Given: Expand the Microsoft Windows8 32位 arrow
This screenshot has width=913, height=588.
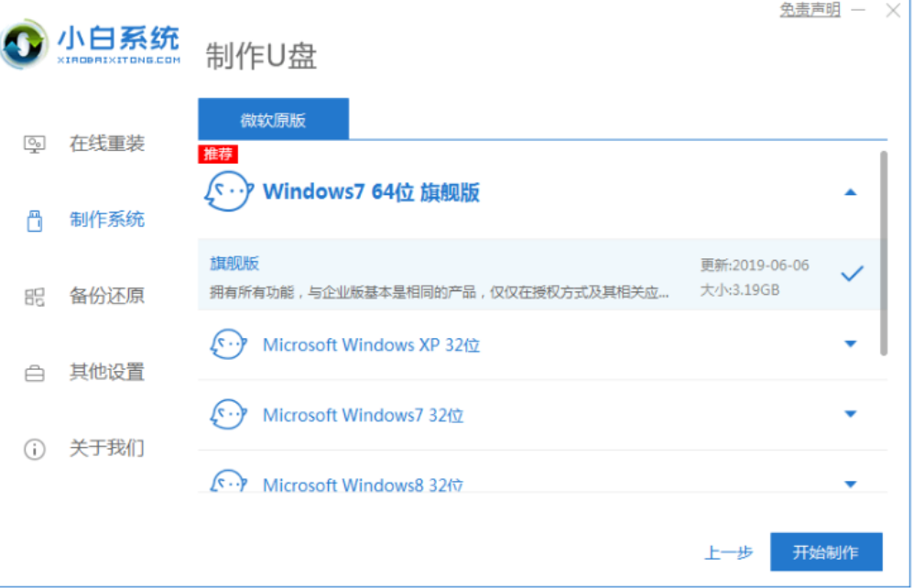Looking at the screenshot, I should tap(850, 484).
